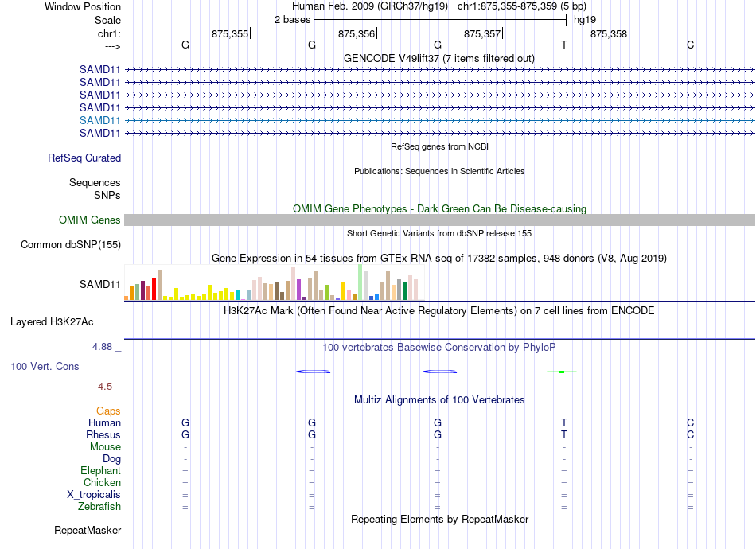
Task: Click the Scale row label
Action: [x=107, y=20]
